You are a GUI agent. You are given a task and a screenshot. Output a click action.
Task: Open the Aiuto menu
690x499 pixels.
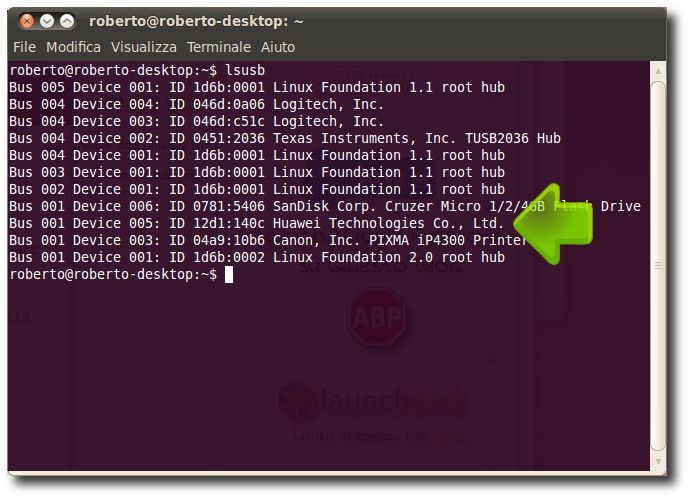tap(278, 47)
